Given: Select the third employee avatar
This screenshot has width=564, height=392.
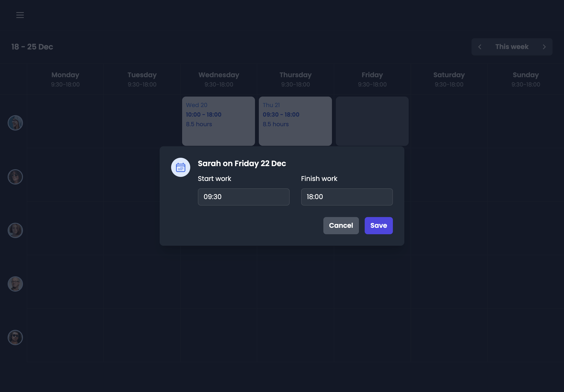Looking at the screenshot, I should tap(15, 230).
